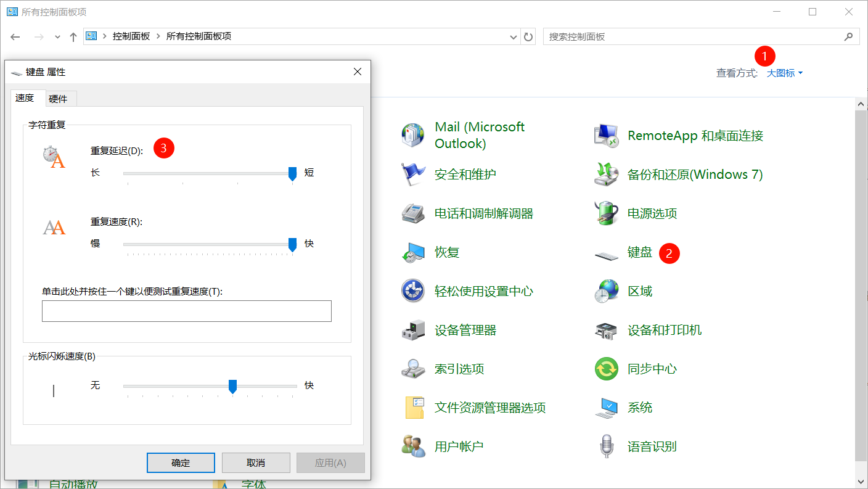Screen dimensions: 868x489
Task: Click the 重复延迟 slider handle
Action: point(293,174)
